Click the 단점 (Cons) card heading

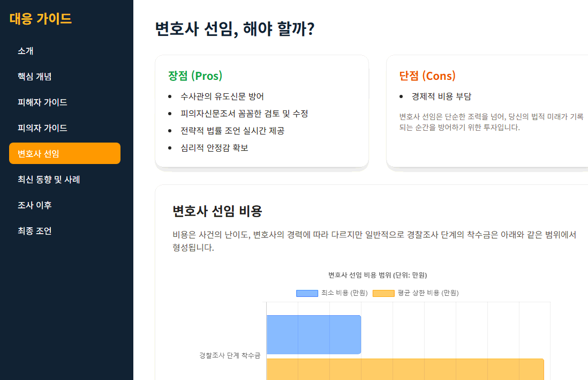(x=426, y=76)
